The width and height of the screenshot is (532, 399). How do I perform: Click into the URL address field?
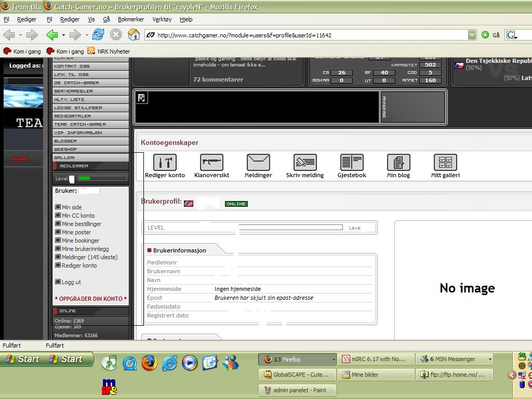307,35
